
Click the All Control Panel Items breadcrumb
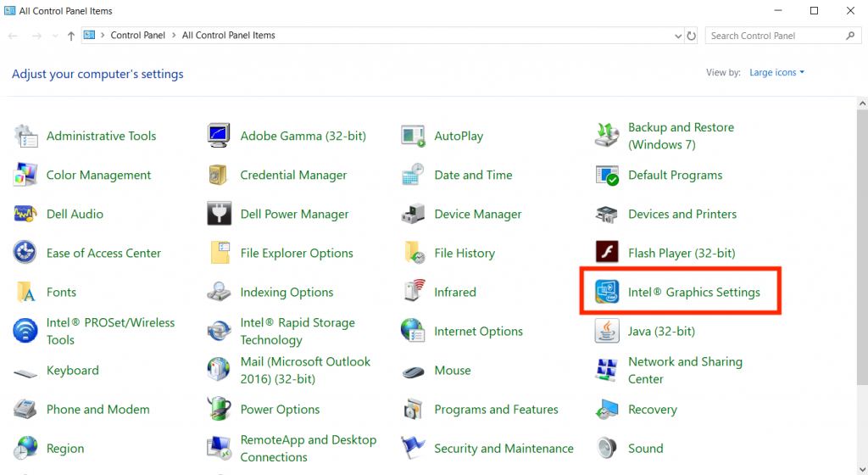pos(229,36)
